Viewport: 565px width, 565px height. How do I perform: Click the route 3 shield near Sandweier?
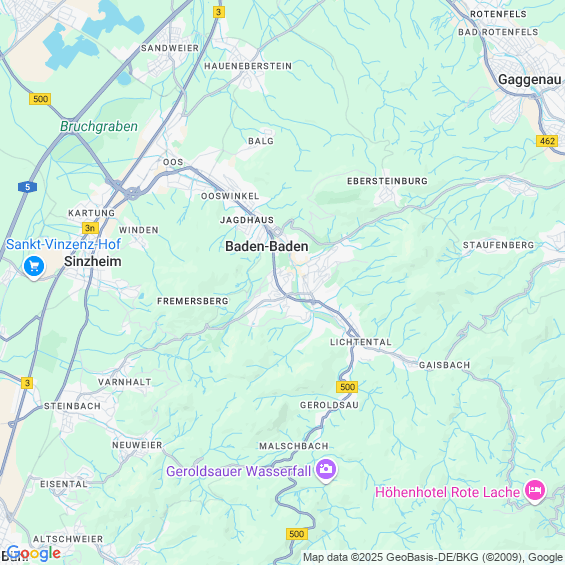(x=218, y=12)
